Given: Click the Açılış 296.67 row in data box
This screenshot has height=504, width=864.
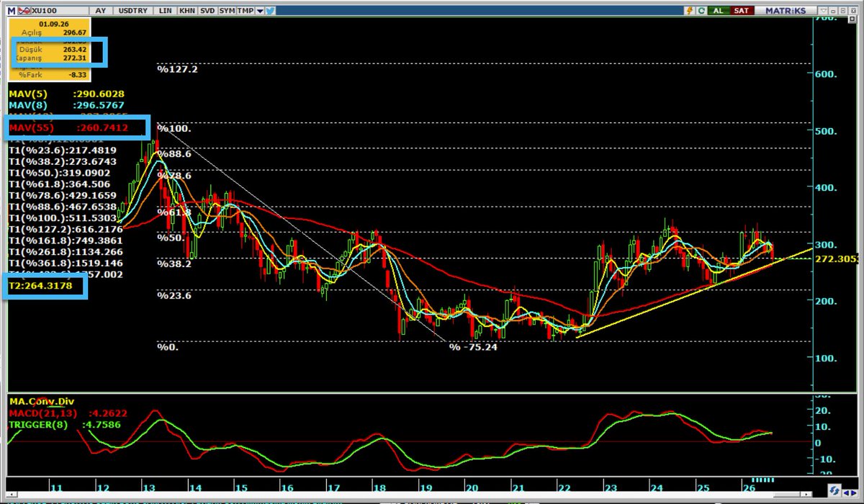Looking at the screenshot, I should coord(54,33).
